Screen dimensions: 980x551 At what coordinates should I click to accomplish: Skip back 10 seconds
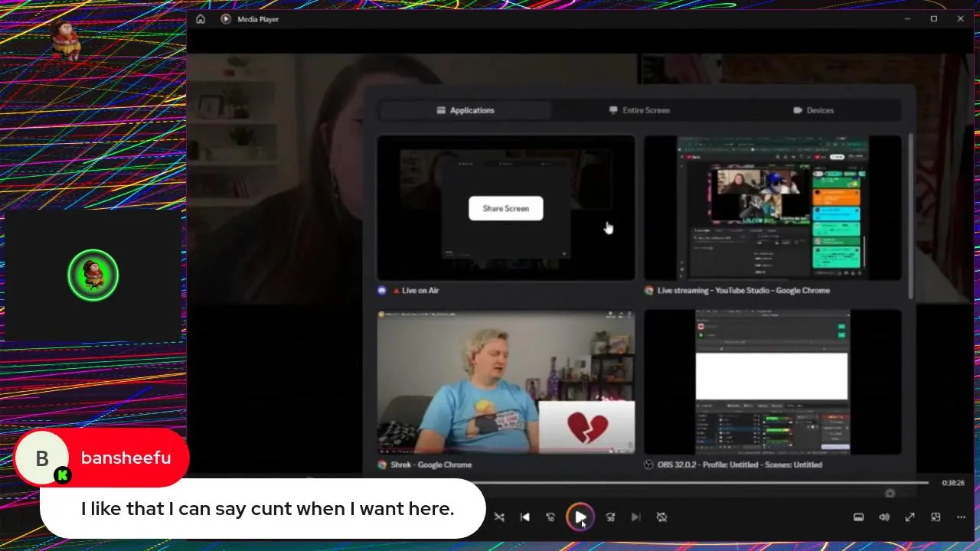pos(550,517)
